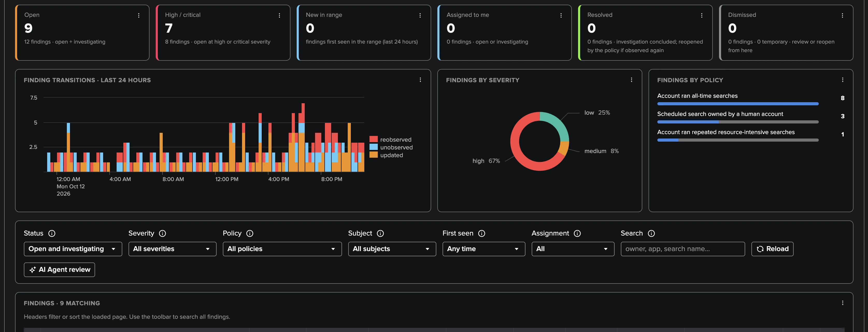The image size is (868, 332).
Task: Open the High / critical card kebab menu
Action: click(x=279, y=16)
